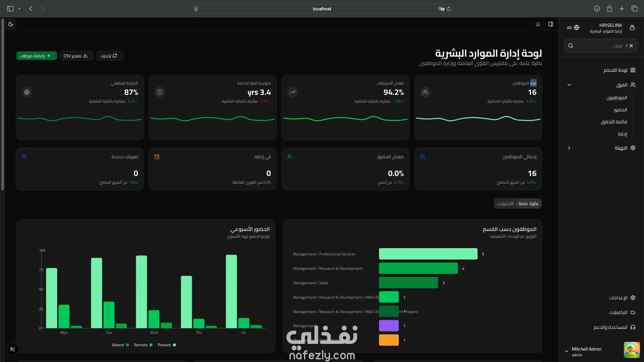Open Safari sidebar dropdown chevron
644x362 pixels.
coord(19,9)
